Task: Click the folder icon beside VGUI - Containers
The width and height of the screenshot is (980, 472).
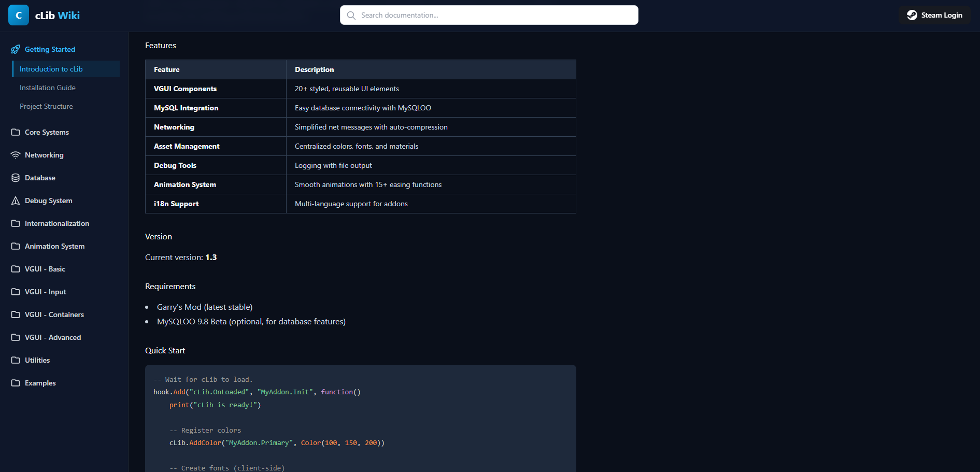Action: tap(16, 314)
